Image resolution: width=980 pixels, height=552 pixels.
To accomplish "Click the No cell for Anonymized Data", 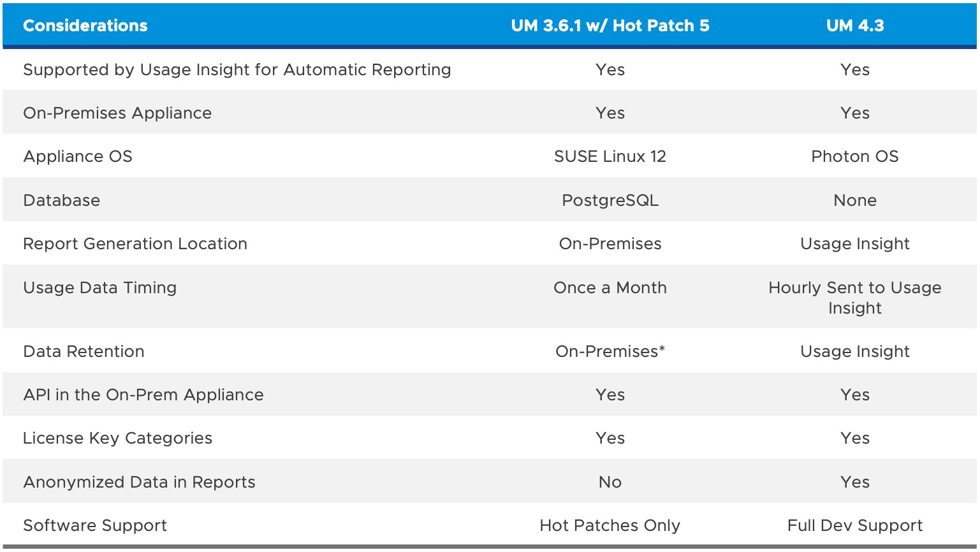I will (610, 482).
